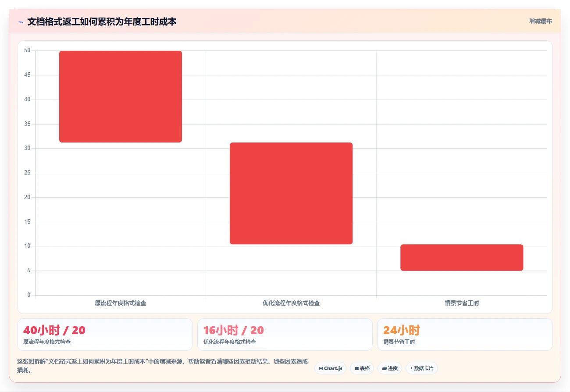Screen dimensions: 570x392
Task: Click the 40小时 / 20 value
Action: tap(54, 330)
